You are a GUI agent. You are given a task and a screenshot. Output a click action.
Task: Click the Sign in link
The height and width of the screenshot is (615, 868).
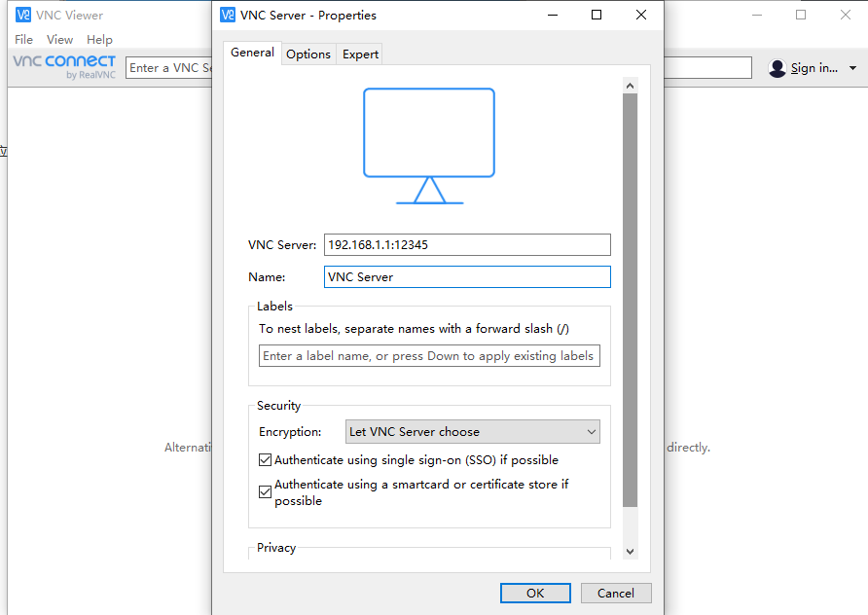[814, 68]
